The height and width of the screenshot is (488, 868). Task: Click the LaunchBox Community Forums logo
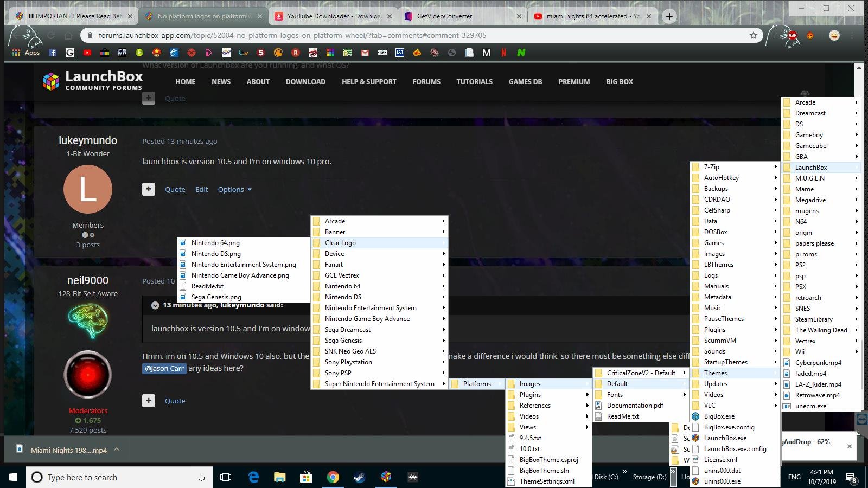93,81
